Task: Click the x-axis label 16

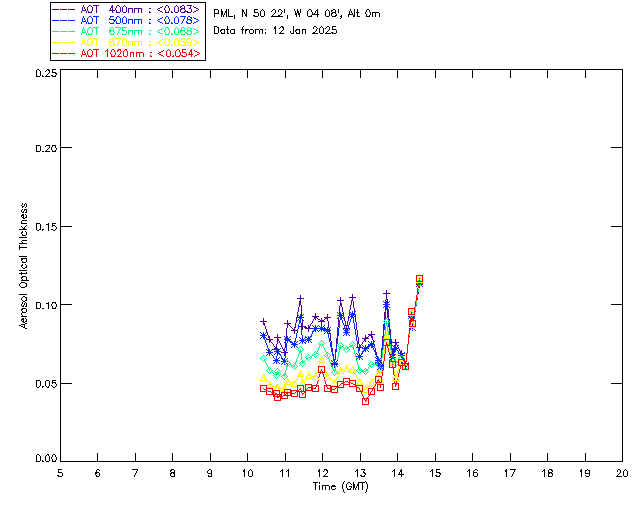Action: [473, 473]
